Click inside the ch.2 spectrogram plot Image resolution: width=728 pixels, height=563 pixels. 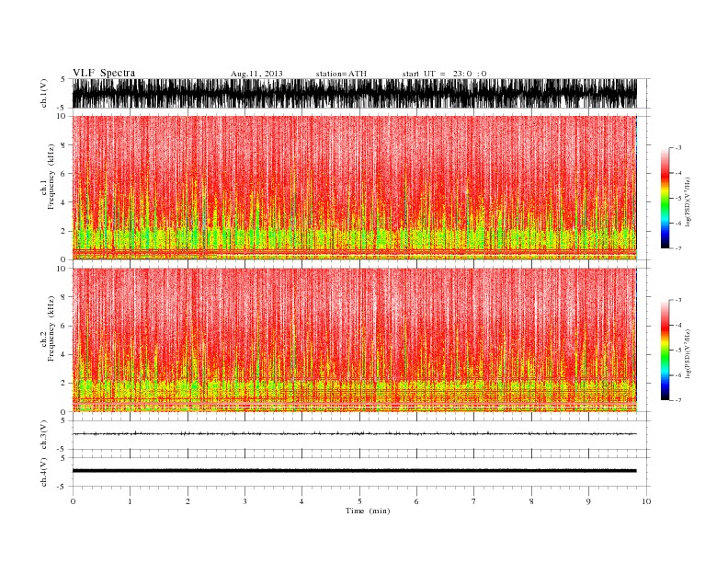(x=354, y=340)
